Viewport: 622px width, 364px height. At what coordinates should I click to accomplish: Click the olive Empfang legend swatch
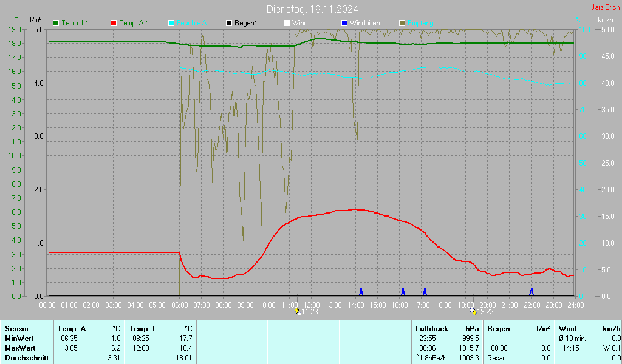click(402, 24)
